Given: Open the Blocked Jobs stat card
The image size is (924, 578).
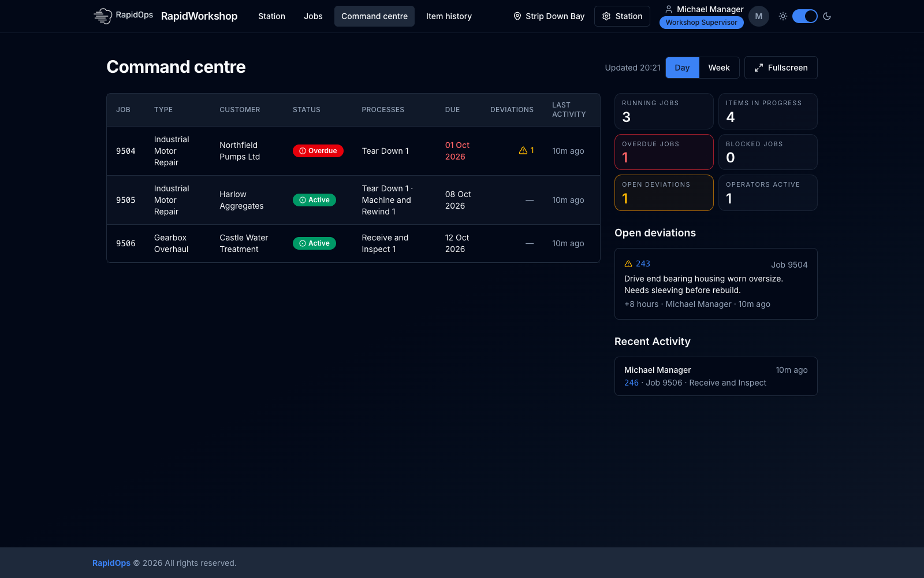Looking at the screenshot, I should click(x=768, y=152).
